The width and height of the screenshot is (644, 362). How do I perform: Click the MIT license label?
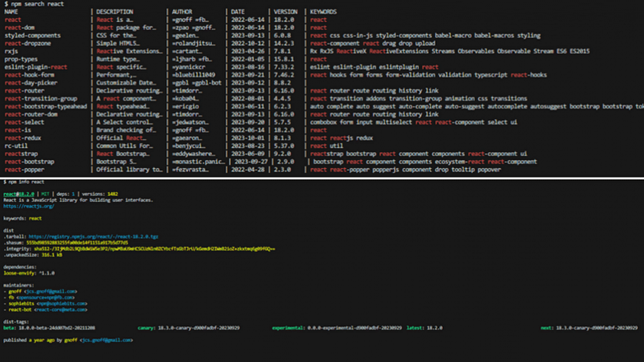45,194
